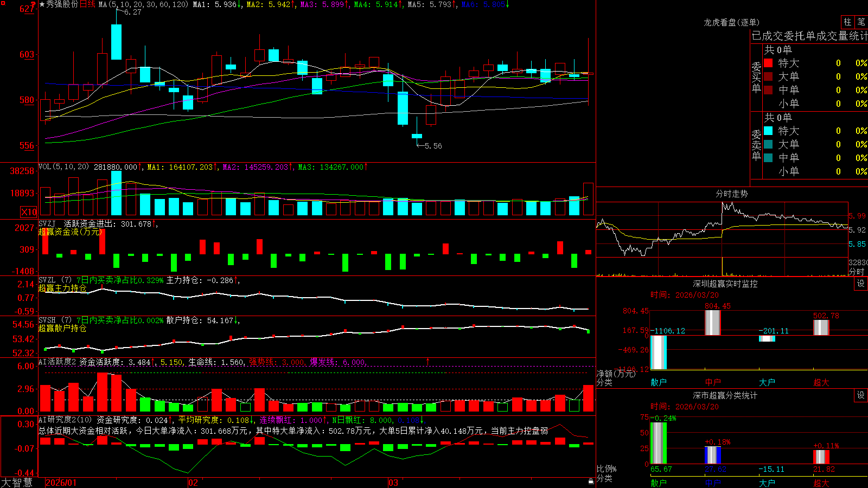868x488 pixels.
Task: Open 设 settings for 深市超赢分类统计
Action: point(861,395)
